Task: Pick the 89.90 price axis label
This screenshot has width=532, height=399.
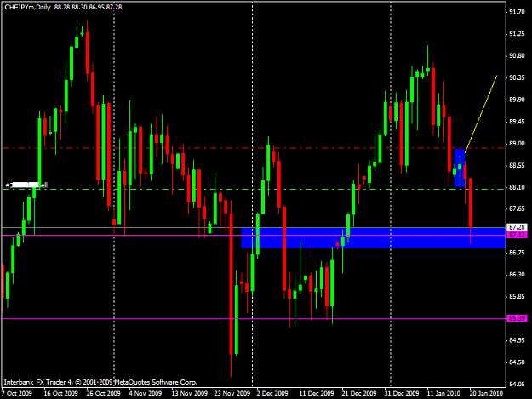Action: (517, 100)
